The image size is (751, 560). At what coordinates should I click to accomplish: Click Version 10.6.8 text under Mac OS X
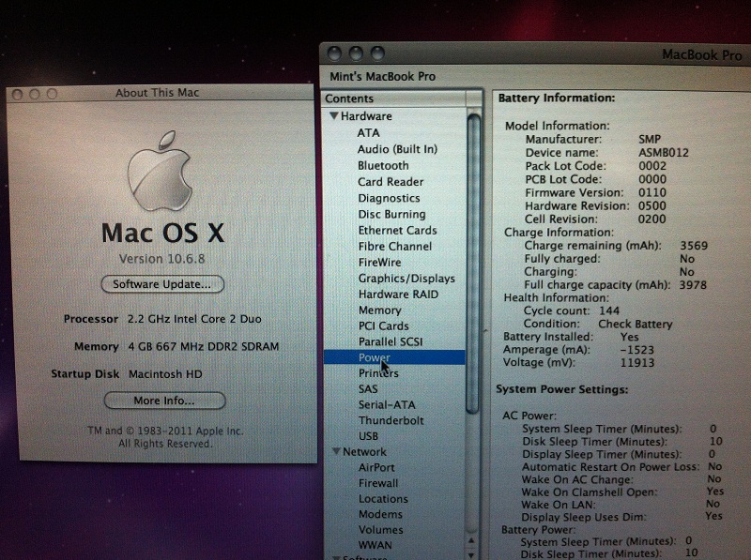click(161, 259)
